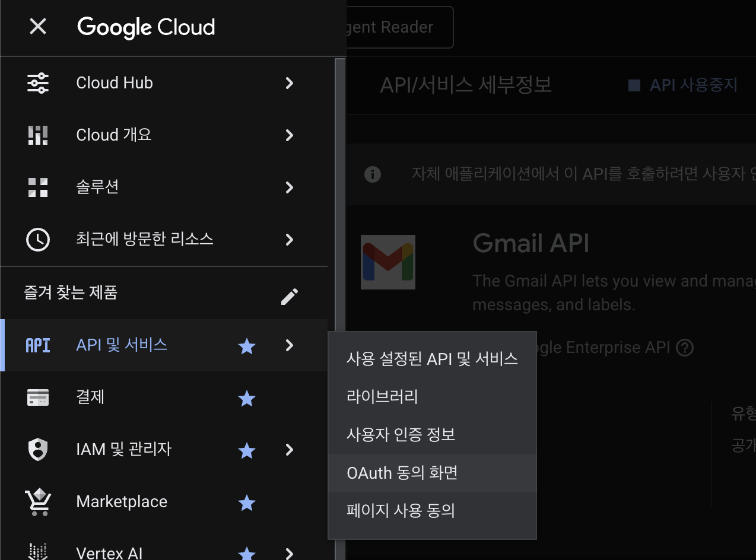
Task: Expand the 솔루션 chevron
Action: (290, 187)
